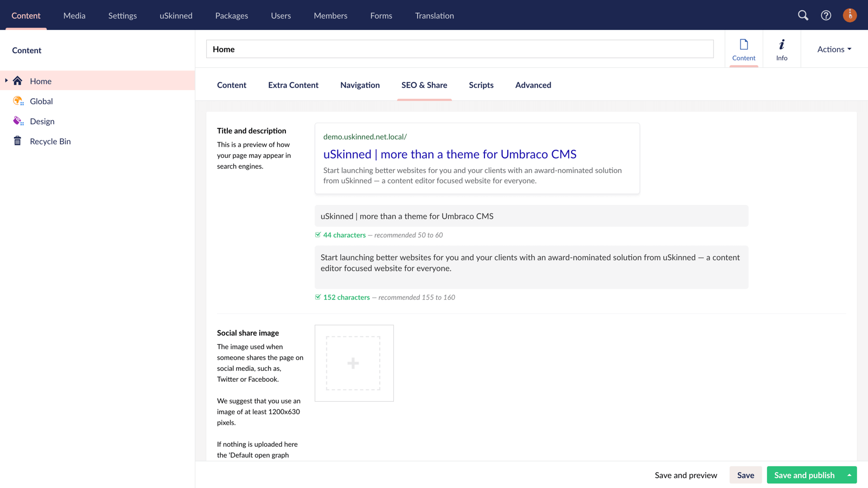The height and width of the screenshot is (488, 868).
Task: Open the global search magnifying glass icon
Action: [803, 15]
